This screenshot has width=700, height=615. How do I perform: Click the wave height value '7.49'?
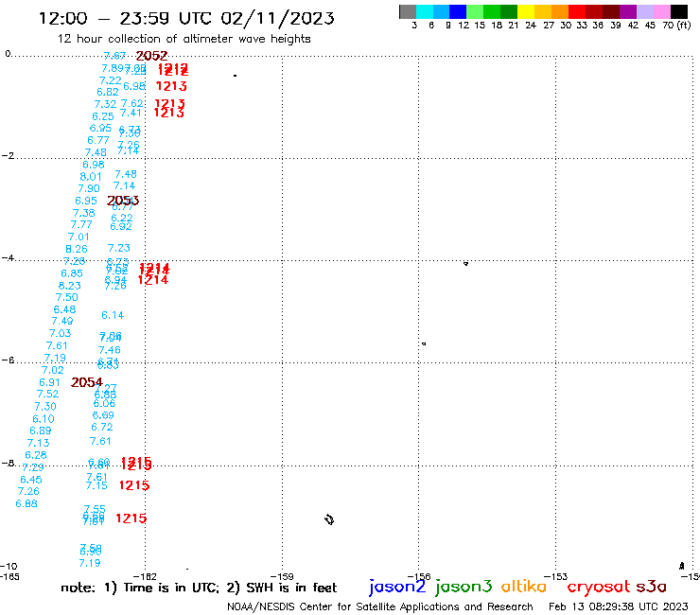click(62, 321)
